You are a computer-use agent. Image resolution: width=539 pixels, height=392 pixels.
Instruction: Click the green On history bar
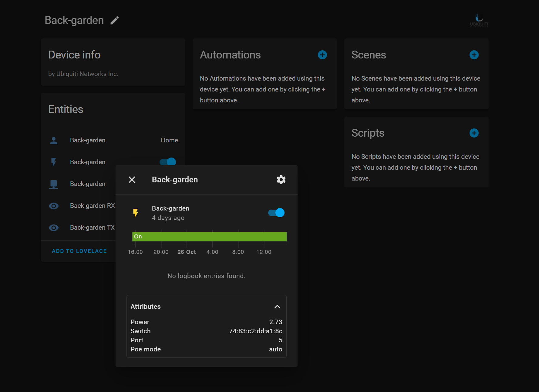(209, 237)
